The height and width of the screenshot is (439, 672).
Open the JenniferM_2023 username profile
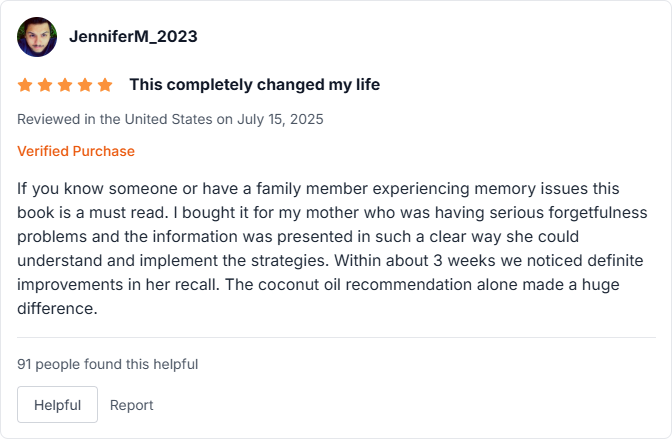click(133, 37)
